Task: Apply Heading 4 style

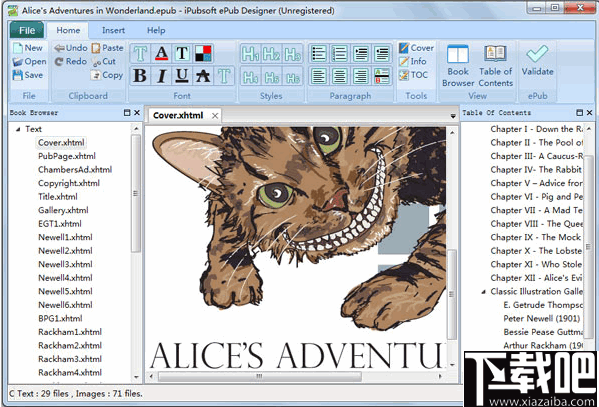Action: click(250, 76)
